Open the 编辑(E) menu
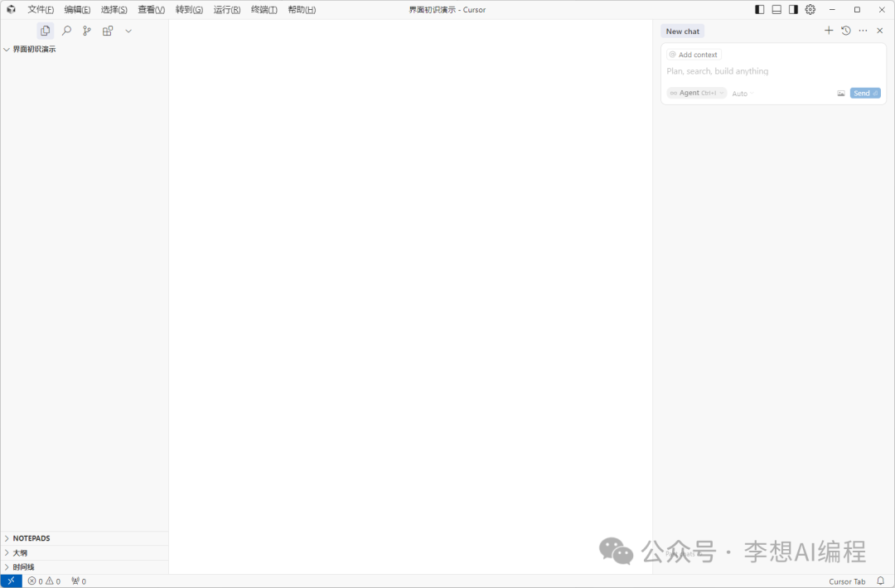The width and height of the screenshot is (895, 588). click(77, 10)
